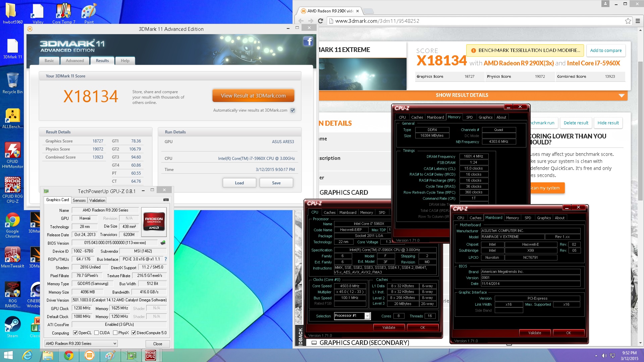Toggle automatically view results at 3DMark.com
644x362 pixels.
[x=292, y=110]
